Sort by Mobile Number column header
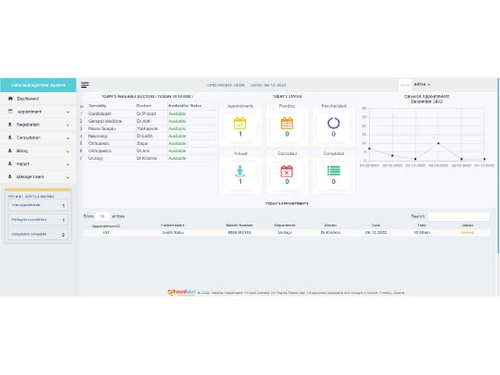 (239, 225)
